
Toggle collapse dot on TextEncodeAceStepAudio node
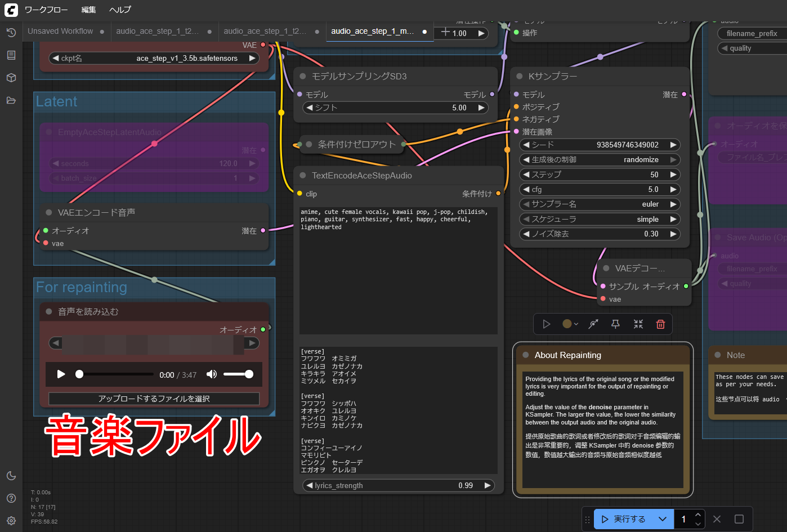tap(303, 175)
